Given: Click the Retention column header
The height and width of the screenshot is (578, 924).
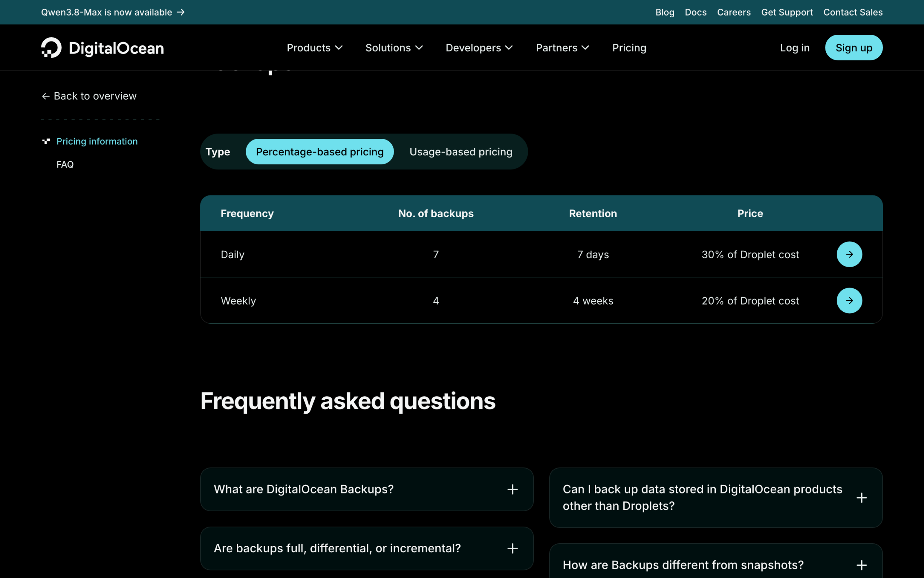Looking at the screenshot, I should [x=593, y=213].
